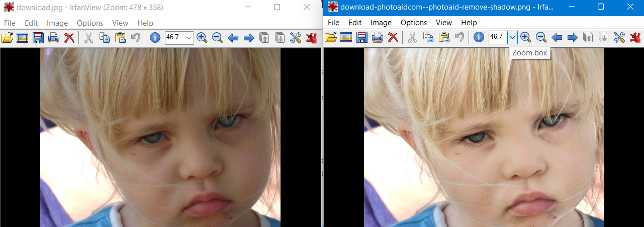Print icon in right photoaid window
The height and width of the screenshot is (227, 644).
(378, 37)
